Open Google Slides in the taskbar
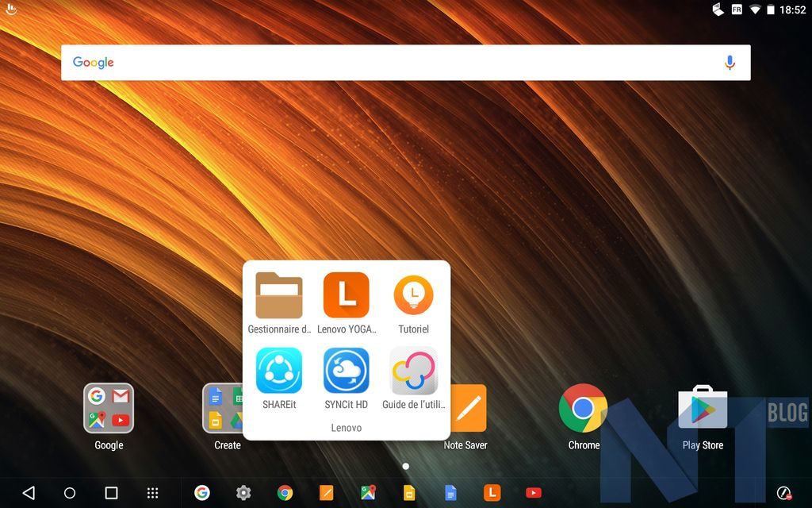The width and height of the screenshot is (812, 508). pos(409,492)
